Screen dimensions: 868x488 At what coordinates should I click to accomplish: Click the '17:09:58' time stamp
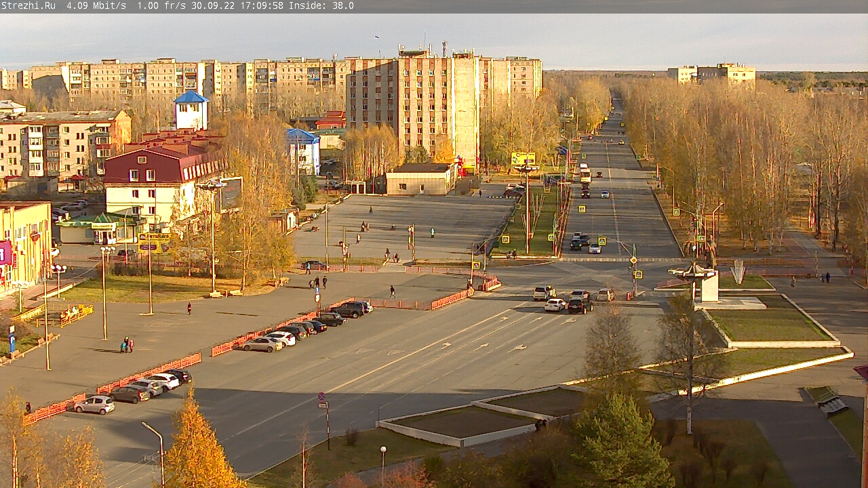pyautogui.click(x=262, y=5)
